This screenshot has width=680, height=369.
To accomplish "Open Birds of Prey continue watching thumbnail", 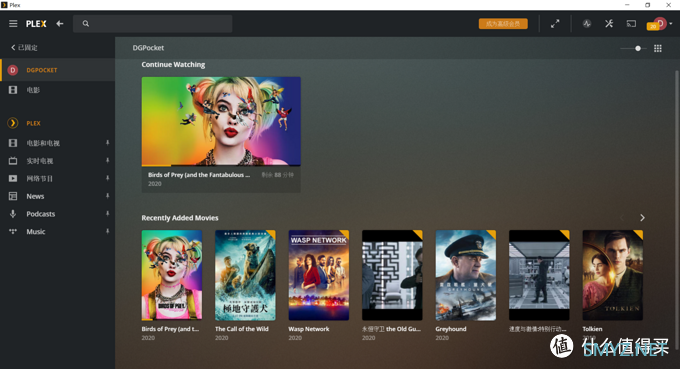I will tap(221, 121).
